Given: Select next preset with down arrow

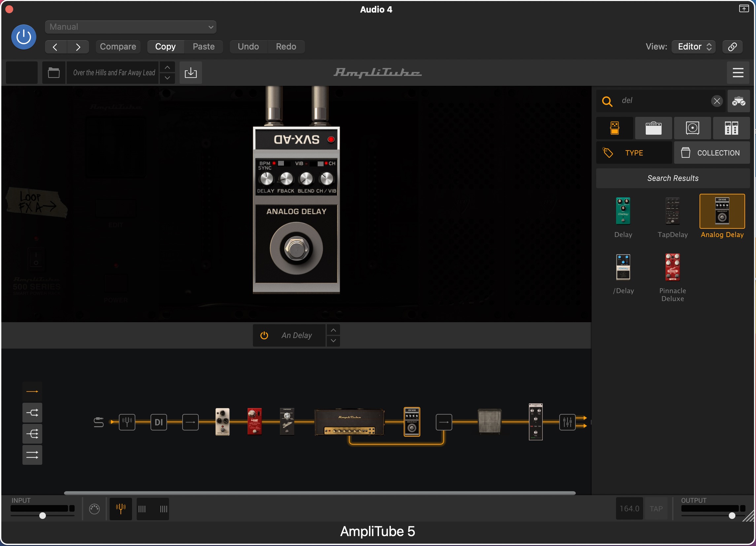Looking at the screenshot, I should coord(167,78).
